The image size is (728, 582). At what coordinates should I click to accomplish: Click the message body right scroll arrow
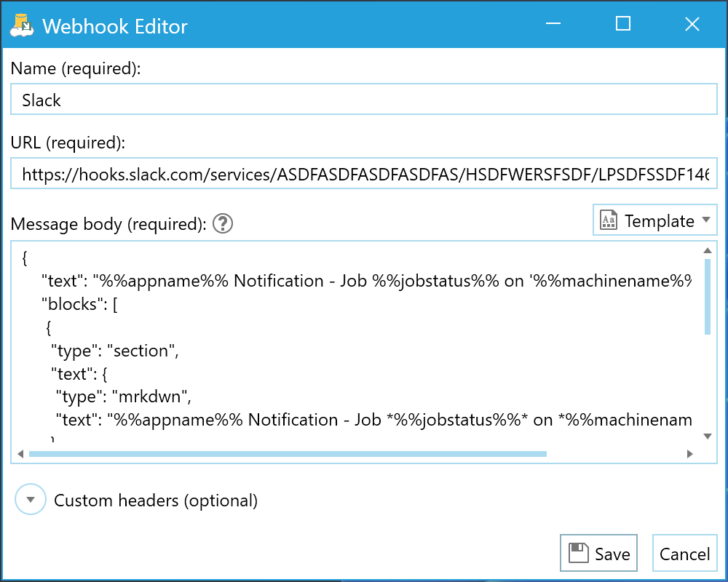pyautogui.click(x=690, y=454)
